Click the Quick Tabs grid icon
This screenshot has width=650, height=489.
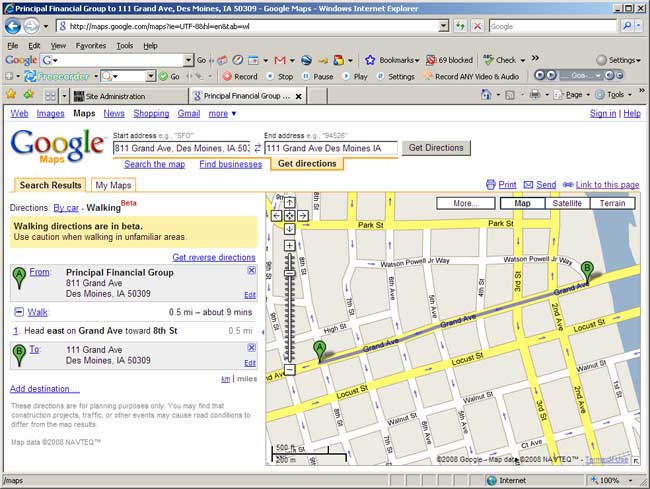pos(50,96)
